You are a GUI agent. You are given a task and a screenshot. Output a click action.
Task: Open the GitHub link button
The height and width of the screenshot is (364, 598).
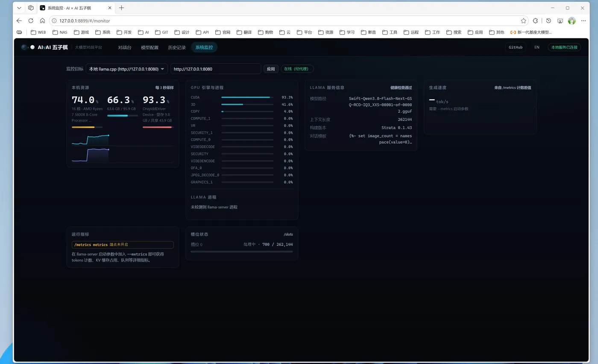(516, 47)
